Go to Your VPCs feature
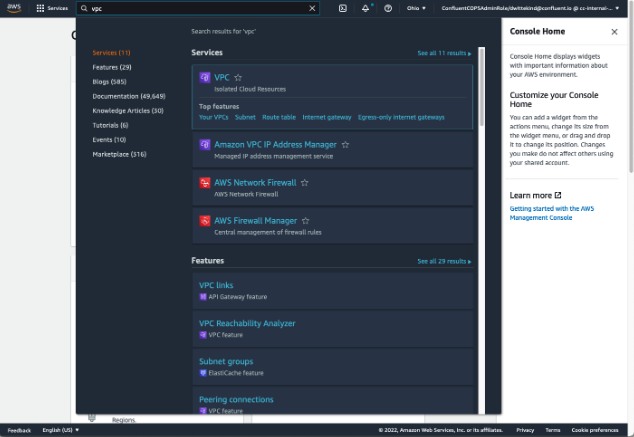 point(213,117)
